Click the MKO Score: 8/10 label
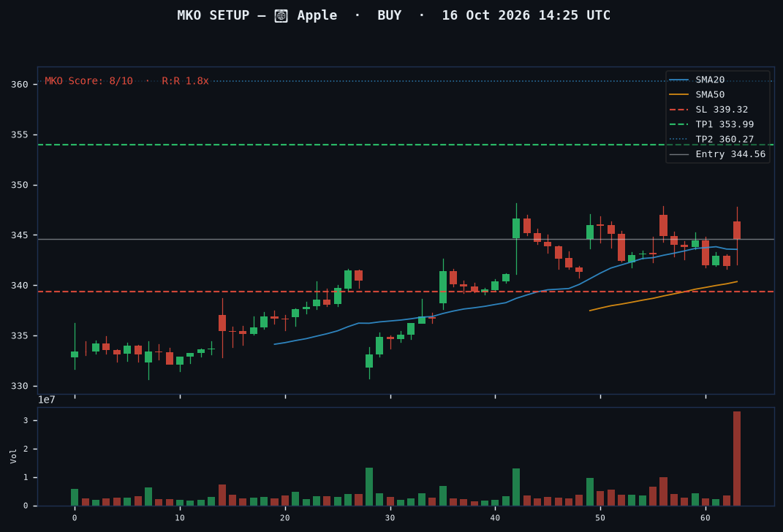Viewport: 783px width, 532px height. 89,81
